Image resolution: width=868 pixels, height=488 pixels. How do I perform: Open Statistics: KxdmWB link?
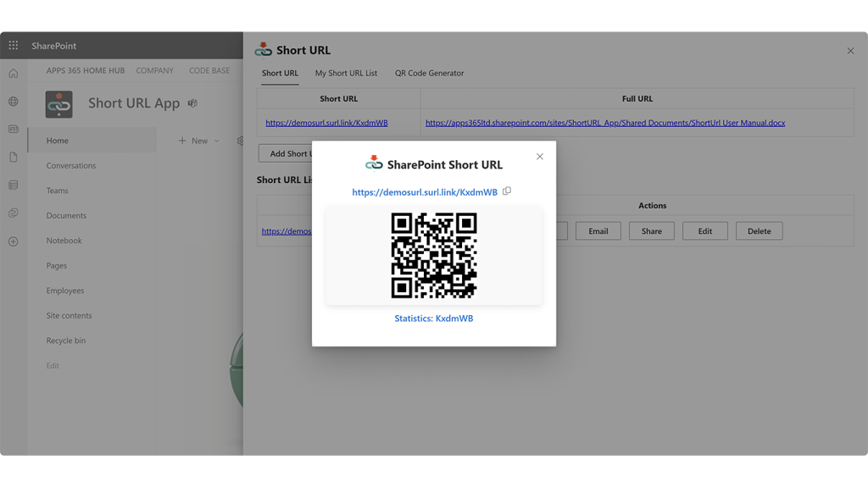pos(434,319)
